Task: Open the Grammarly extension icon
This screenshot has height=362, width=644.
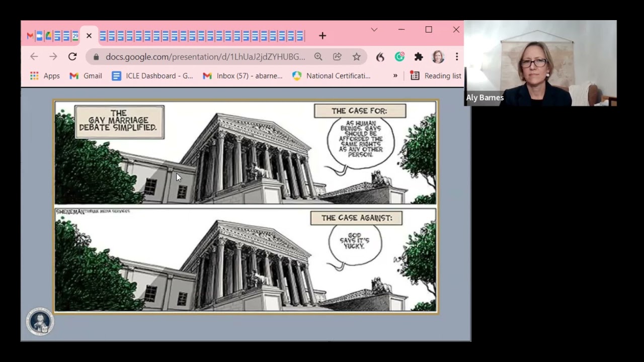Action: click(x=399, y=57)
